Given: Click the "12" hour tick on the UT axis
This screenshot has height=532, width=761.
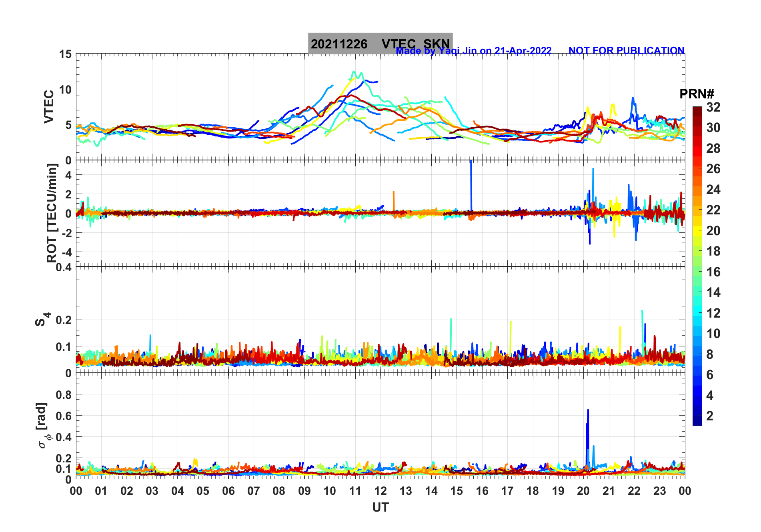Looking at the screenshot, I should click(380, 491).
